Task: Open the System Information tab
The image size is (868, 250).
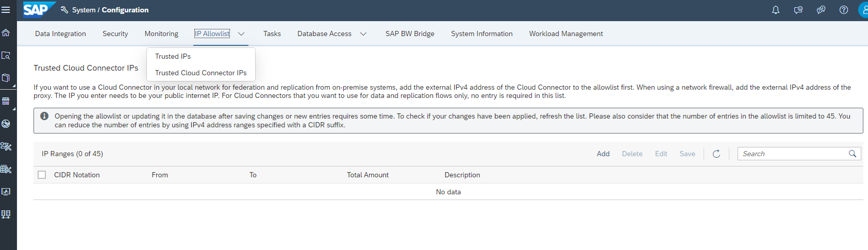Action: (x=482, y=34)
